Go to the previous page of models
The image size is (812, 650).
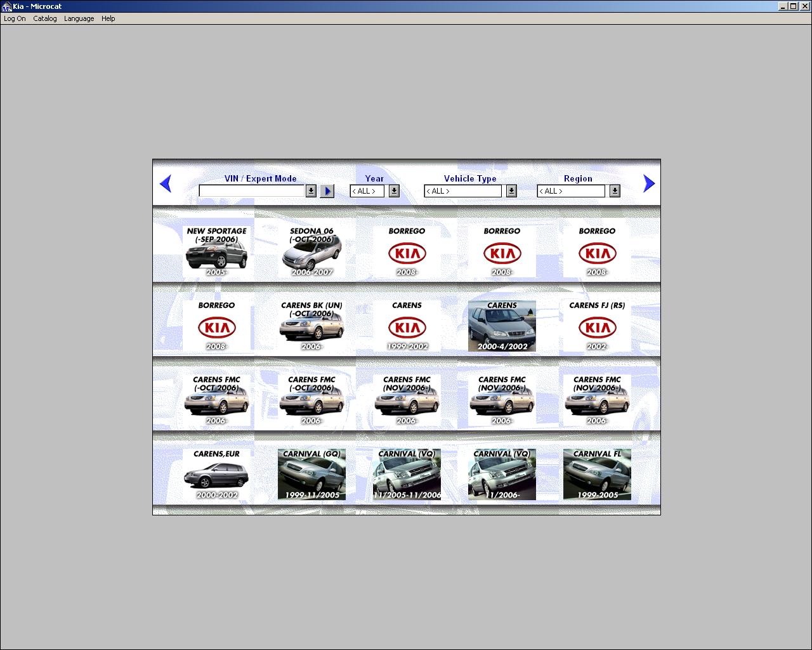coord(166,183)
